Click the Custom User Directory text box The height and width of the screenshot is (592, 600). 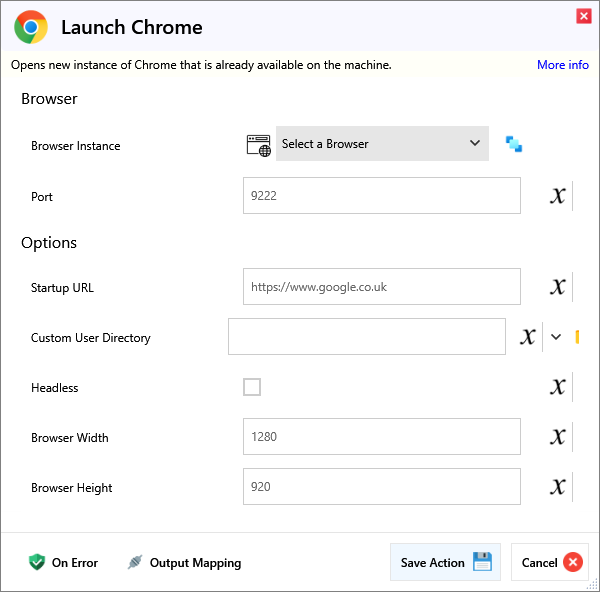(x=366, y=337)
